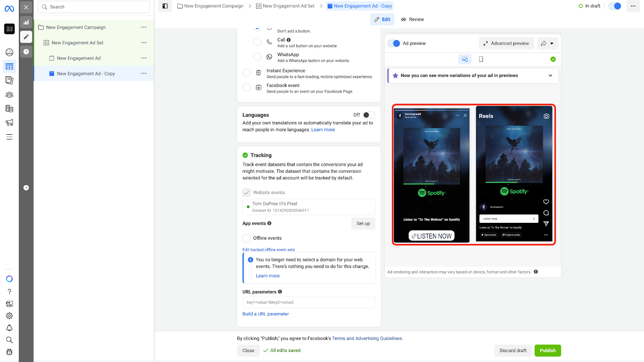644x362 pixels.
Task: Toggle the Website events checkbox
Action: (247, 193)
